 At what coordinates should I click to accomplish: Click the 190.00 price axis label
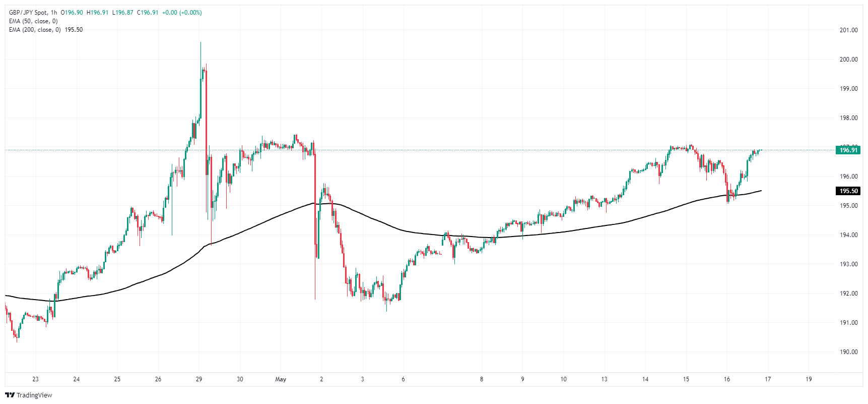848,352
